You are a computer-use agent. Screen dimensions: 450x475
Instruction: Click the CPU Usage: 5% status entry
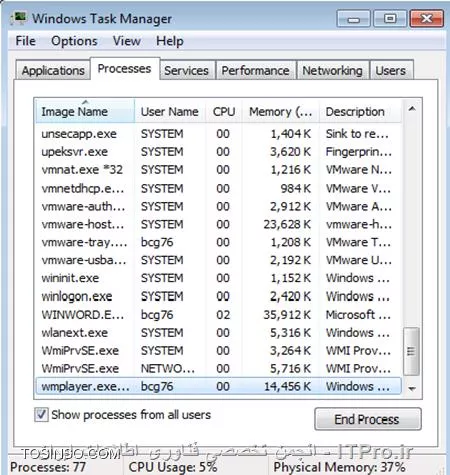[173, 467]
